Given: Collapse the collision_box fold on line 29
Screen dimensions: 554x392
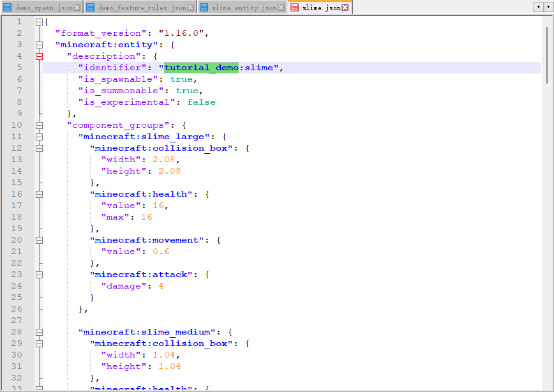Looking at the screenshot, I should (x=39, y=343).
